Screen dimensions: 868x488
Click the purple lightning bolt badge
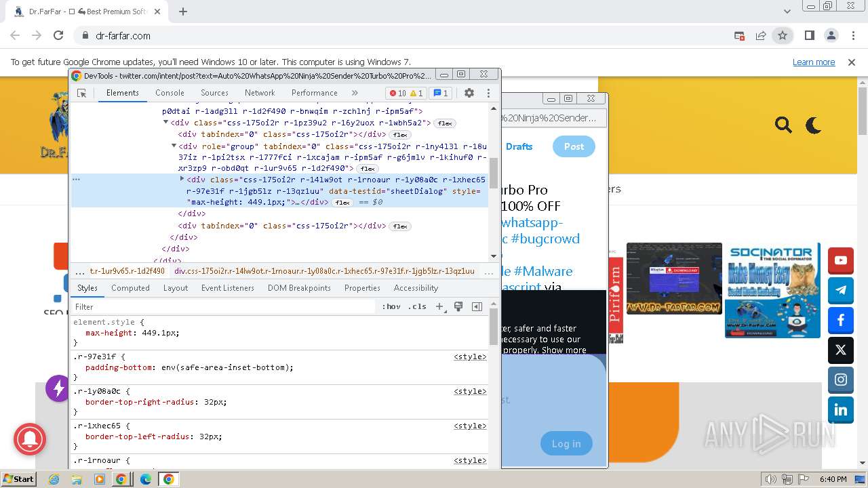click(58, 388)
